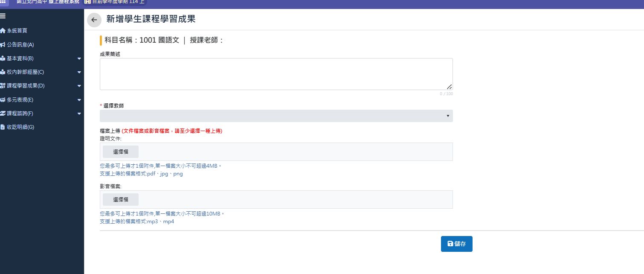Click the handshake icon for 課程諮詢

pyautogui.click(x=3, y=114)
